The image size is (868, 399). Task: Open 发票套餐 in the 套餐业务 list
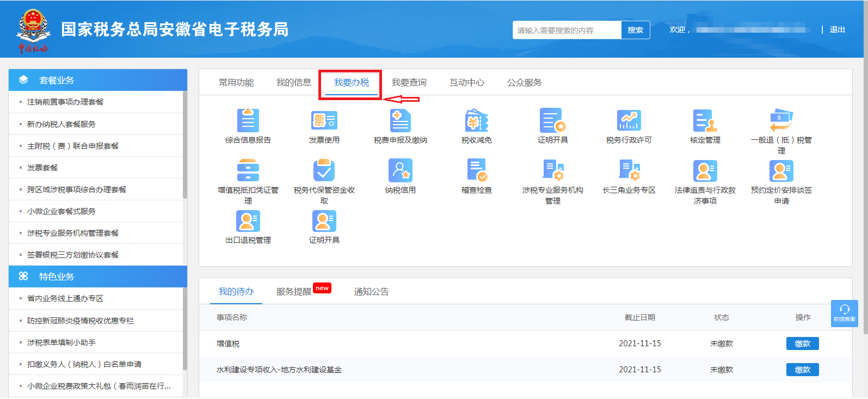point(42,168)
